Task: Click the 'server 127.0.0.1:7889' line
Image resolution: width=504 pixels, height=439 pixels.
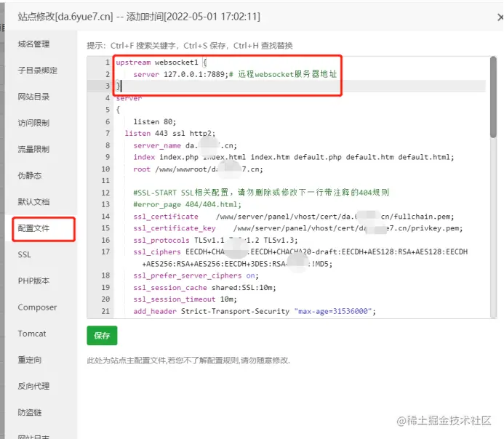Action: click(x=235, y=74)
